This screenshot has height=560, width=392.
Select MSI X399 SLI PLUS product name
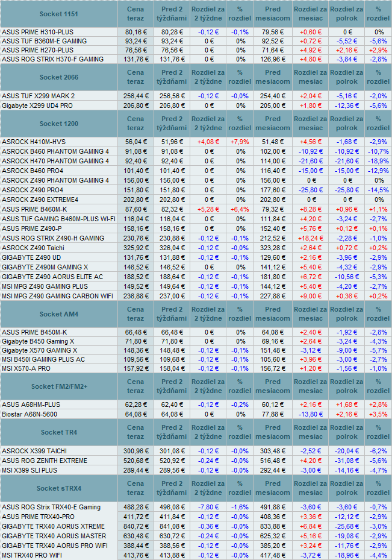30,470
